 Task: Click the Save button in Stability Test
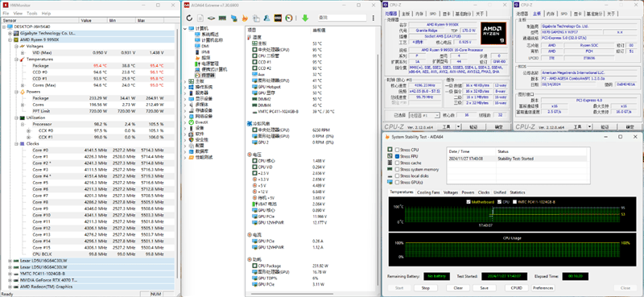click(x=485, y=288)
